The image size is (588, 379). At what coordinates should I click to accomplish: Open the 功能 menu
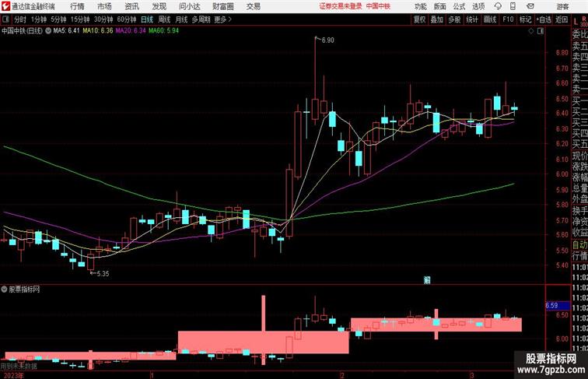pos(421,6)
